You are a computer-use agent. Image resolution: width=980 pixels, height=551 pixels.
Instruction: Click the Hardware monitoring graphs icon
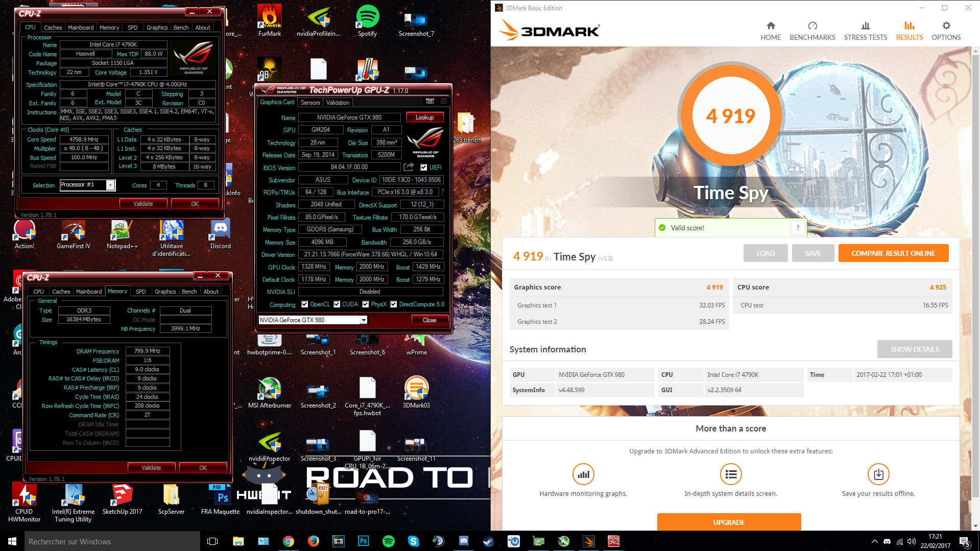tap(583, 474)
